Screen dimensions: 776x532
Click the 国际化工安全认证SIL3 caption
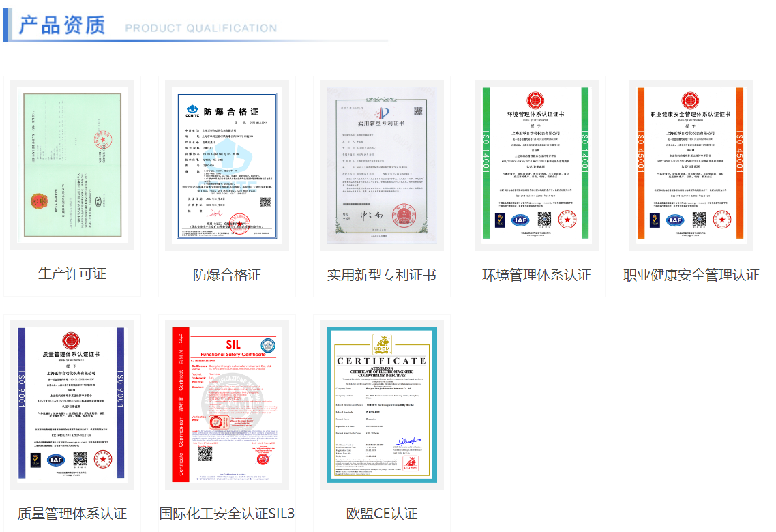[x=227, y=514]
